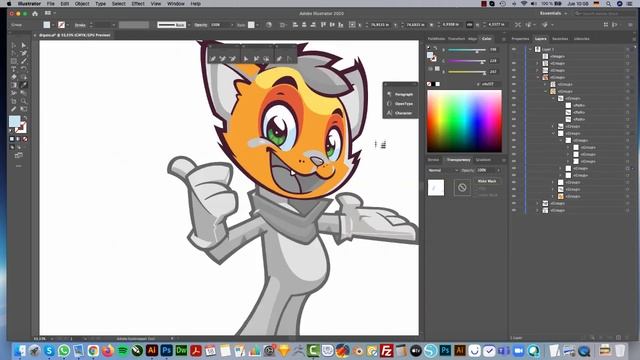Click first align icon in control bar

tap(295, 25)
